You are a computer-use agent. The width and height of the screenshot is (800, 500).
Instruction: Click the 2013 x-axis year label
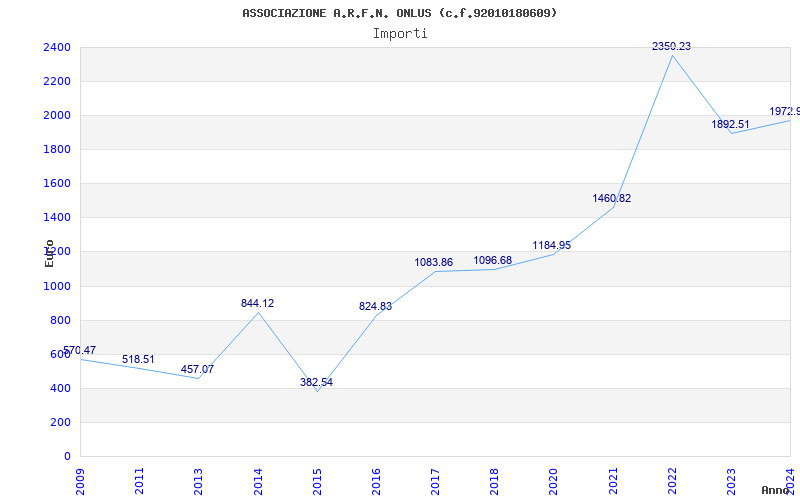[x=198, y=481]
